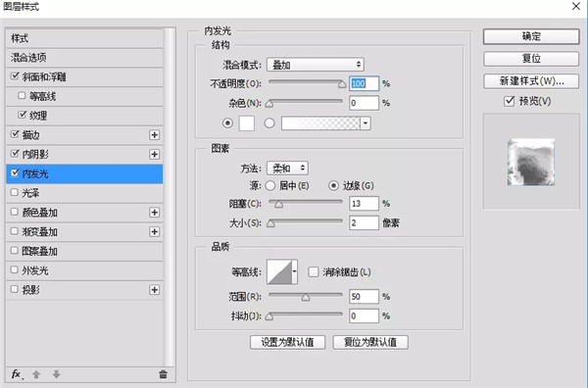Enable the 外发光 checkbox

click(x=15, y=269)
